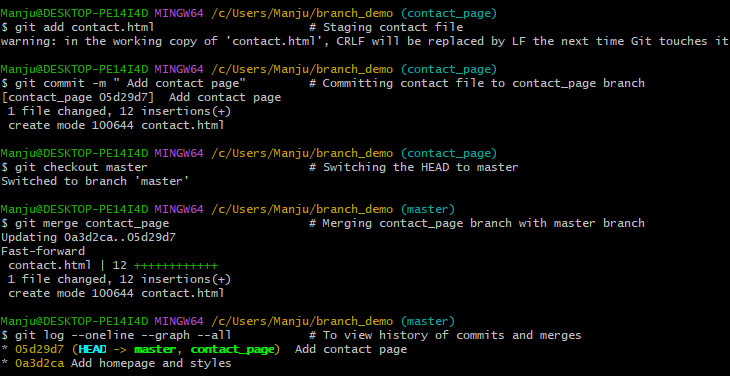Click the 'git commit -m' command text
This screenshot has width=730, height=376.
pyautogui.click(x=130, y=83)
